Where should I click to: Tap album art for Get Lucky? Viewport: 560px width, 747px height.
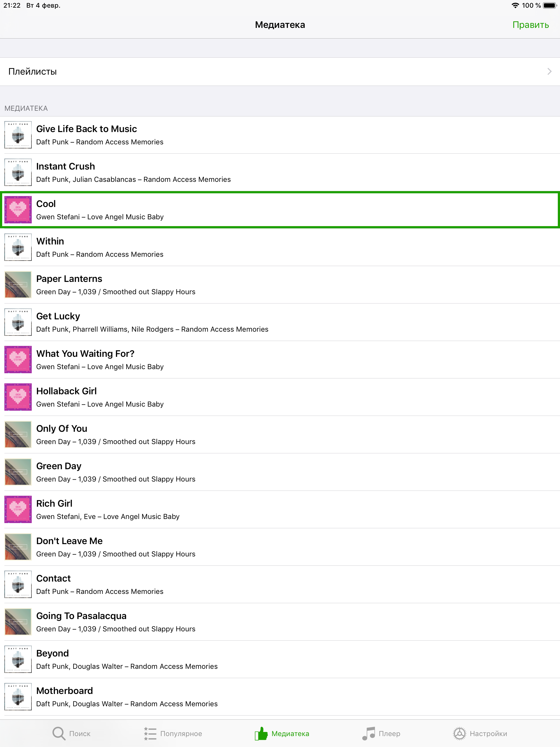coord(18,322)
